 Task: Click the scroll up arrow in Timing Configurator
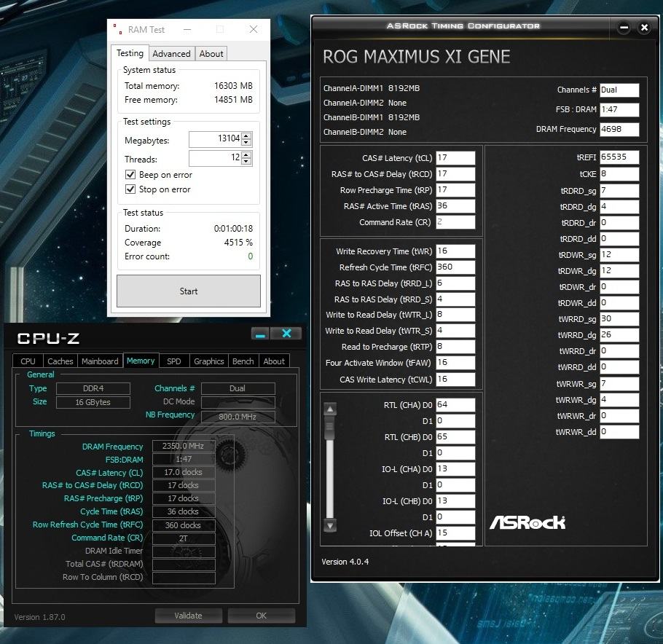[x=330, y=409]
